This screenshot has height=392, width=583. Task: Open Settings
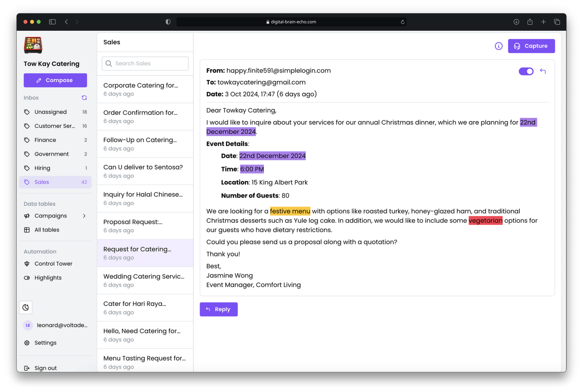(55, 343)
